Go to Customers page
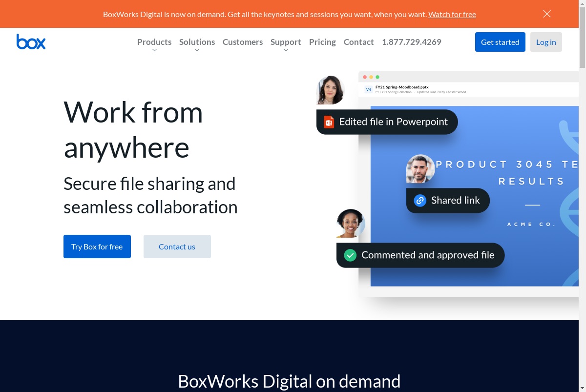 (x=243, y=42)
